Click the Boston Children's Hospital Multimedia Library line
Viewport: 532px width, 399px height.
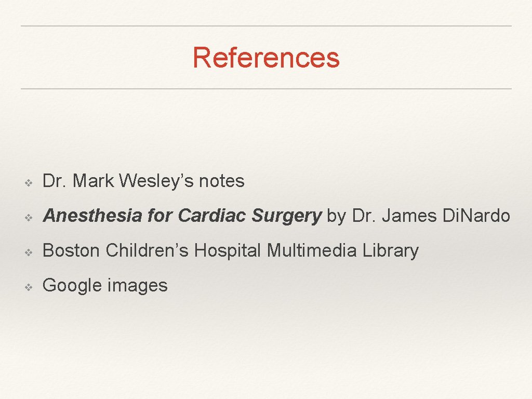click(230, 251)
